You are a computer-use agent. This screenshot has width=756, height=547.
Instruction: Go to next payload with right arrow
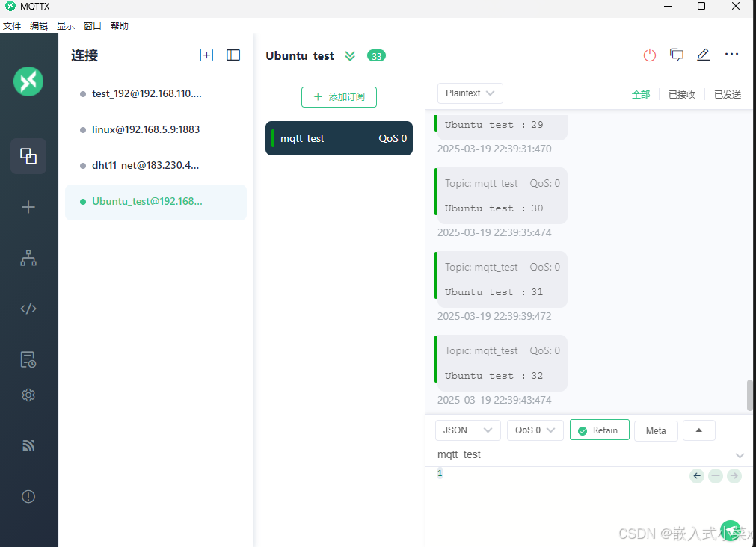[x=734, y=476]
